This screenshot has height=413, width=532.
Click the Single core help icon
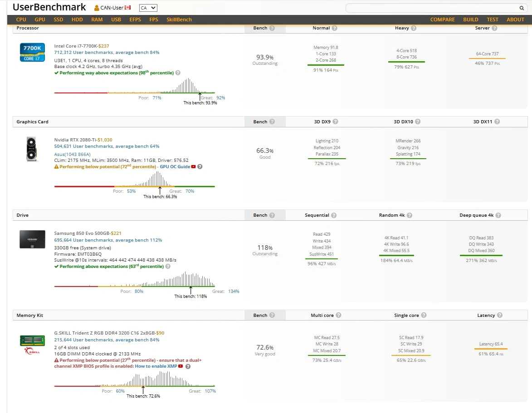(424, 316)
